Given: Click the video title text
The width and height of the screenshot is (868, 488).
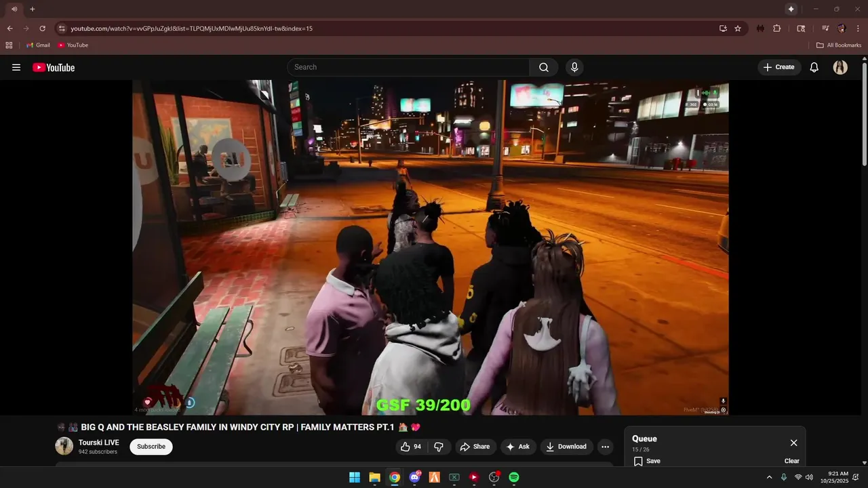Looking at the screenshot, I should coord(237,427).
